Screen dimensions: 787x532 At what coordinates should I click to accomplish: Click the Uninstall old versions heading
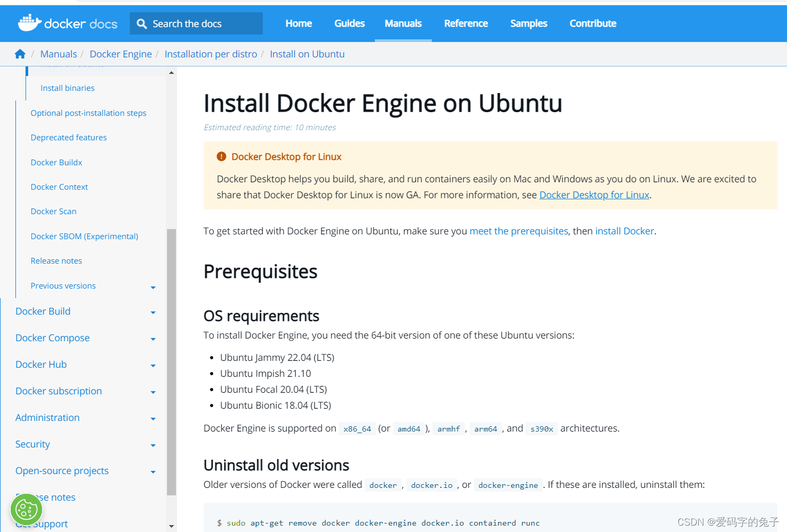point(276,466)
